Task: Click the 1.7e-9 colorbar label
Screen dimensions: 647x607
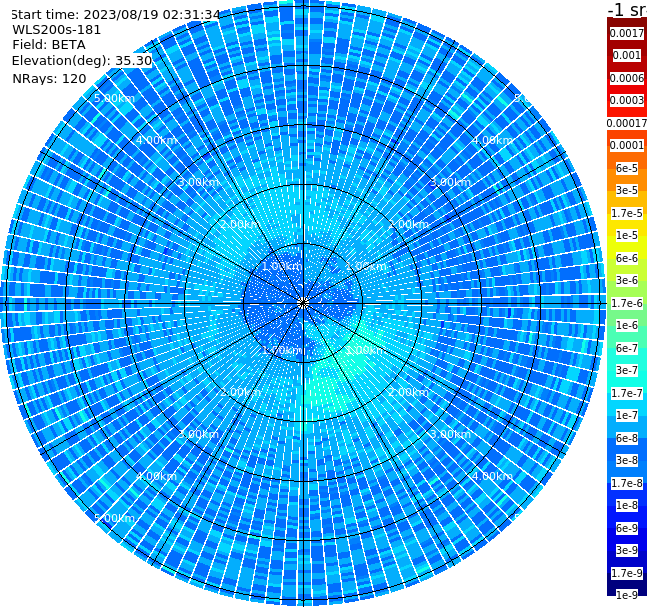Action: [627, 573]
